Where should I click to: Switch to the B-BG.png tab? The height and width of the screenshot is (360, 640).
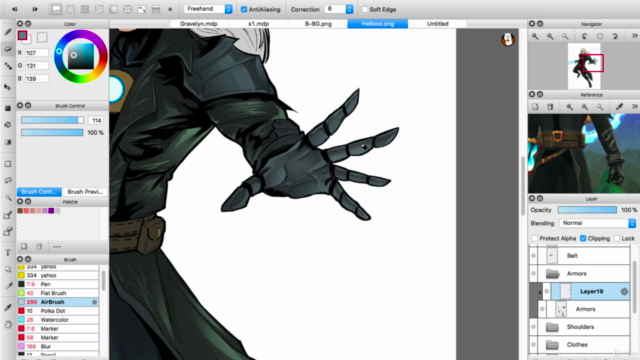tap(318, 24)
